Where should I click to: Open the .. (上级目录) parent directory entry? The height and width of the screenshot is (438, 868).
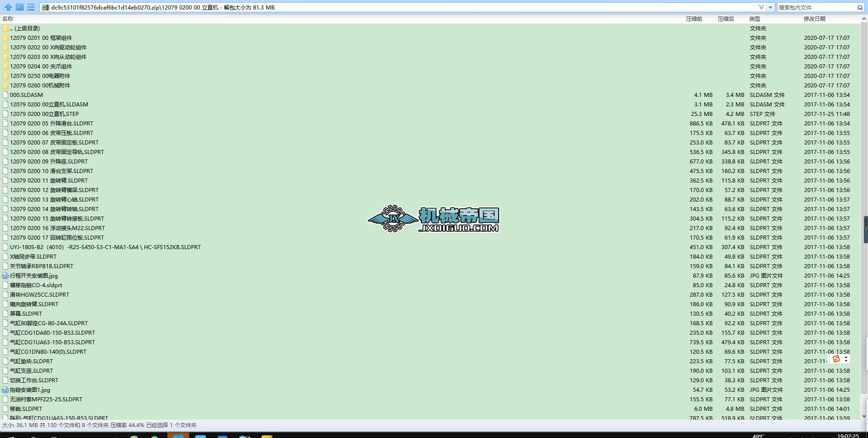(26, 28)
